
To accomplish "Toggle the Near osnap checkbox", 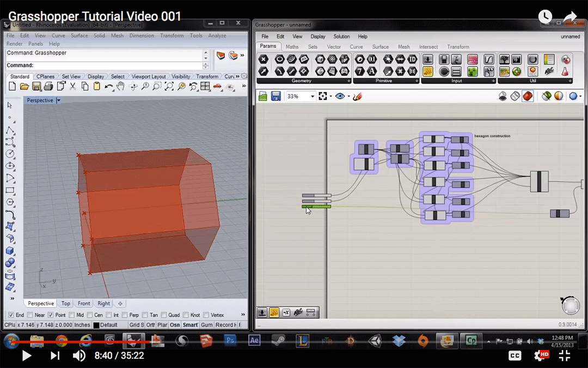I will click(x=30, y=315).
